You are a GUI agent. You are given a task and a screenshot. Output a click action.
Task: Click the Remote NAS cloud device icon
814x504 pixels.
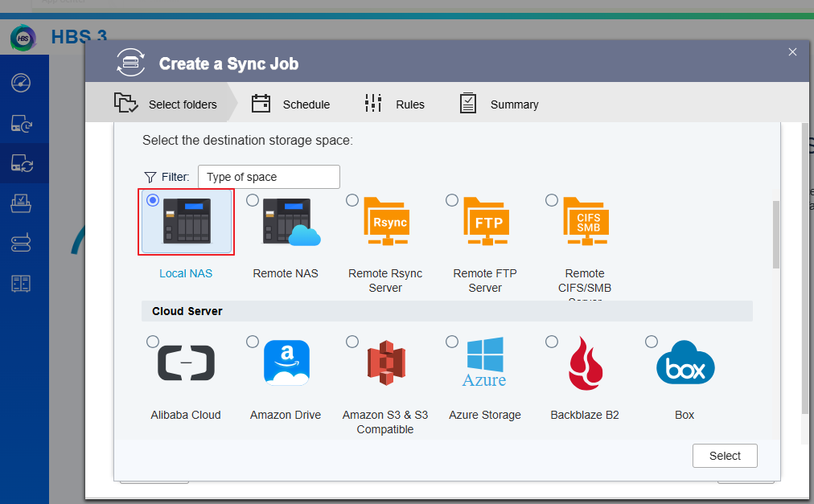click(x=291, y=221)
